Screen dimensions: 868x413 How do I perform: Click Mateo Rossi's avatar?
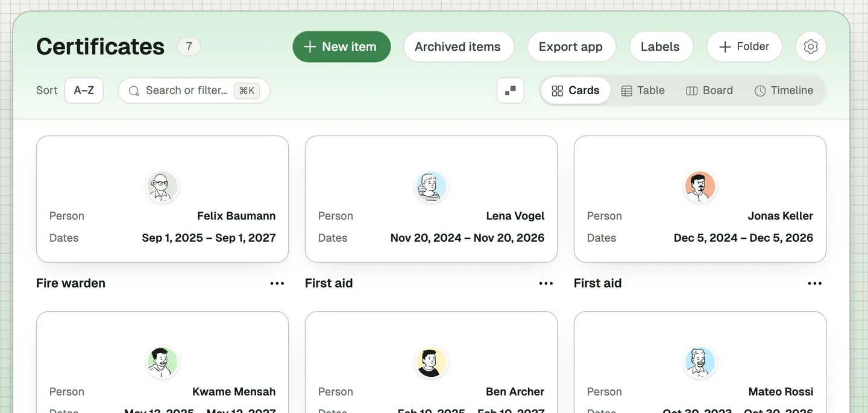tap(700, 362)
